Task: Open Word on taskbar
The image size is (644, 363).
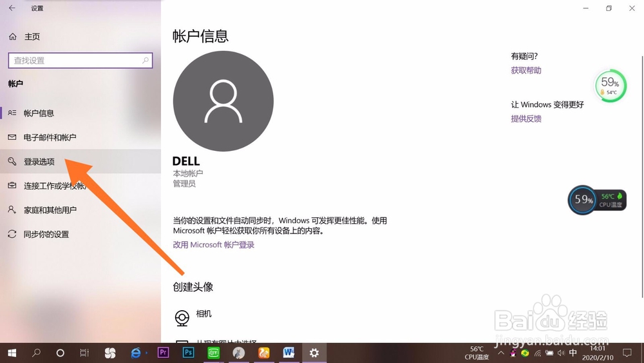Action: (289, 353)
